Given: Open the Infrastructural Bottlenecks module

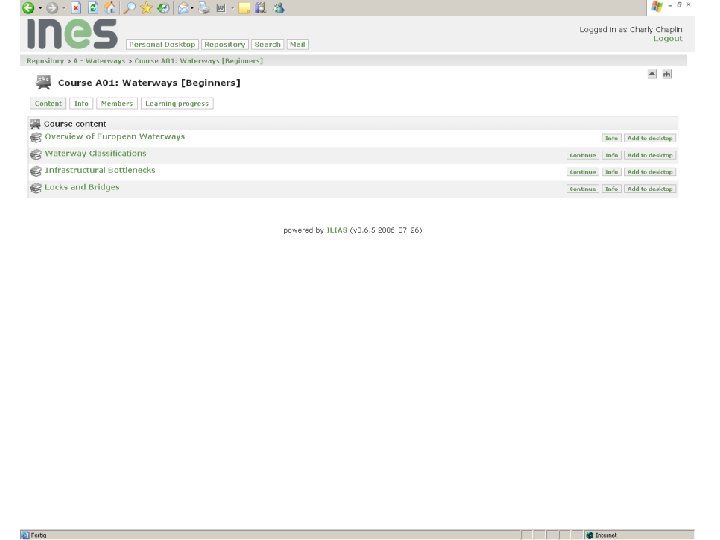Looking at the screenshot, I should (x=100, y=170).
